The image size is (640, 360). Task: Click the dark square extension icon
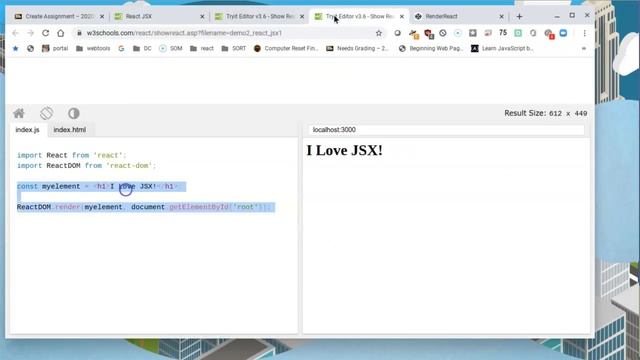473,33
